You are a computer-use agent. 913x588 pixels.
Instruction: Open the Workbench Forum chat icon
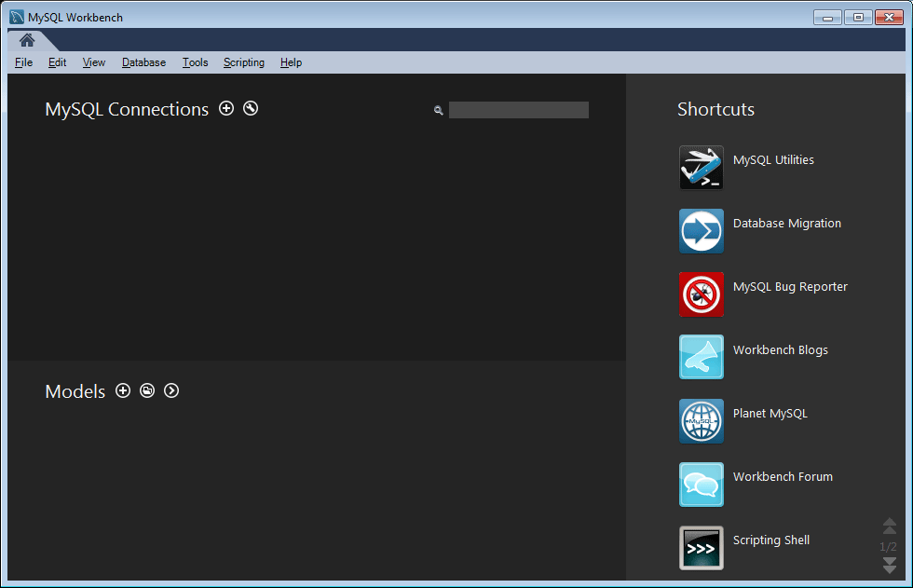pos(701,485)
